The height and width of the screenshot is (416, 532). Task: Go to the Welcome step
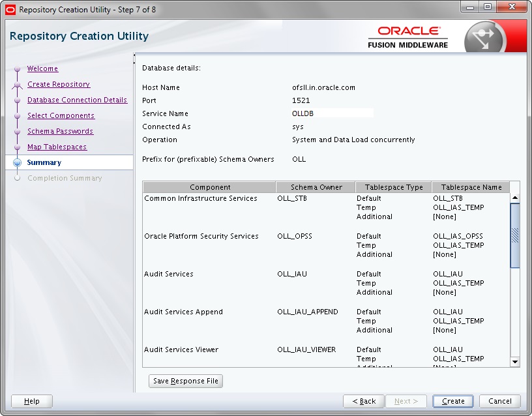(43, 68)
